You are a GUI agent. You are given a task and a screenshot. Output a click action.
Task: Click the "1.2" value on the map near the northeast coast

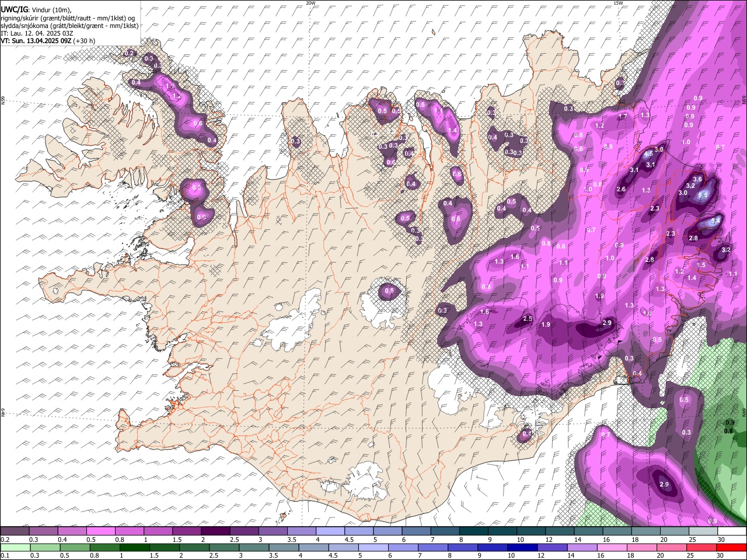[x=599, y=125]
